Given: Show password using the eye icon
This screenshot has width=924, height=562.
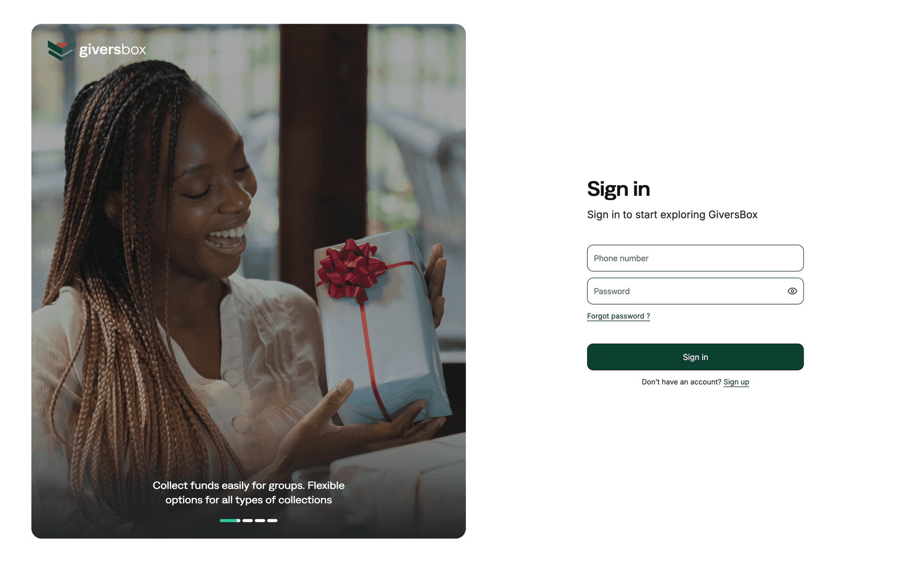Looking at the screenshot, I should pyautogui.click(x=792, y=291).
